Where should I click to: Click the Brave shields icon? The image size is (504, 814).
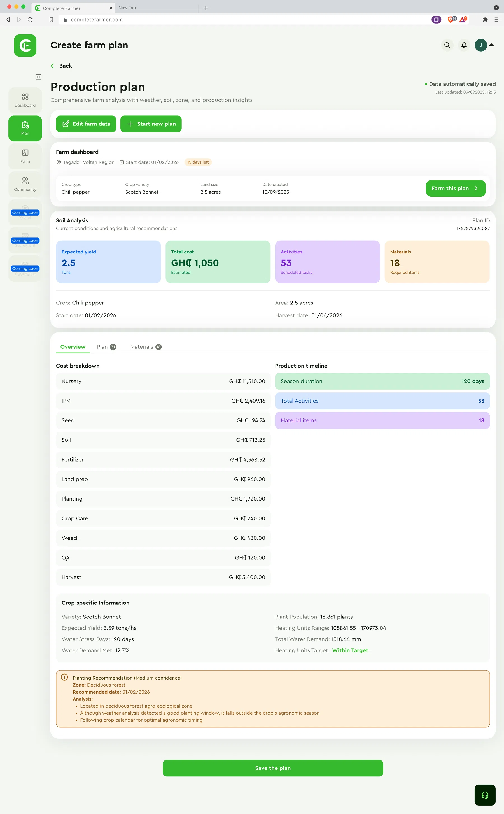[451, 20]
